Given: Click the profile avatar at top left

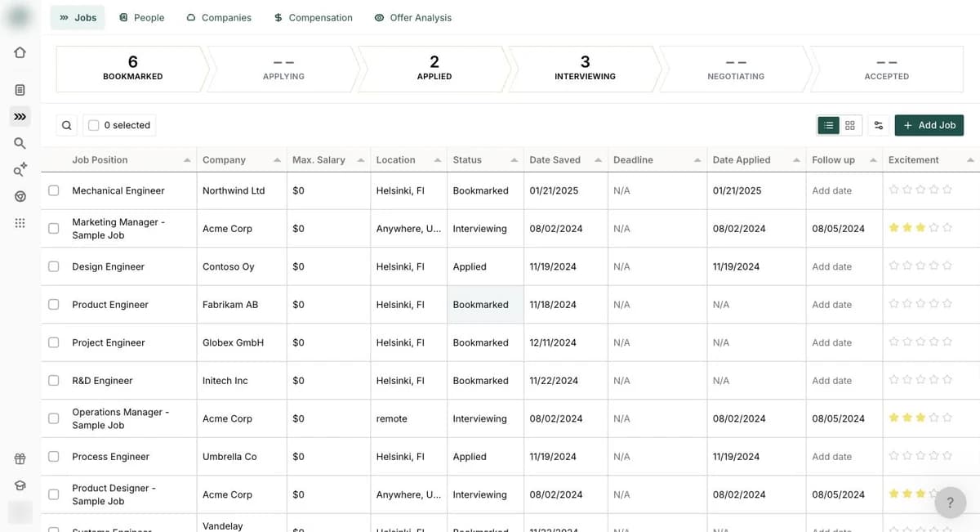Looking at the screenshot, I should pyautogui.click(x=20, y=16).
